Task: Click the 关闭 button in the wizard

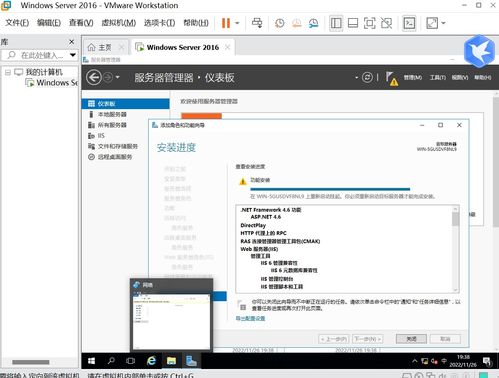Action: [411, 339]
